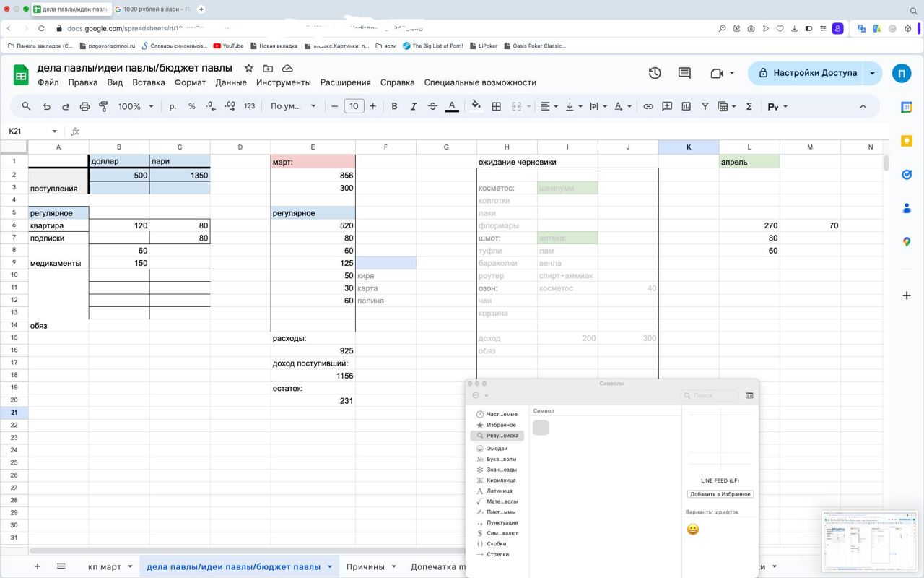The width and height of the screenshot is (924, 578).
Task: Insert a chart from the toolbar
Action: (x=686, y=106)
